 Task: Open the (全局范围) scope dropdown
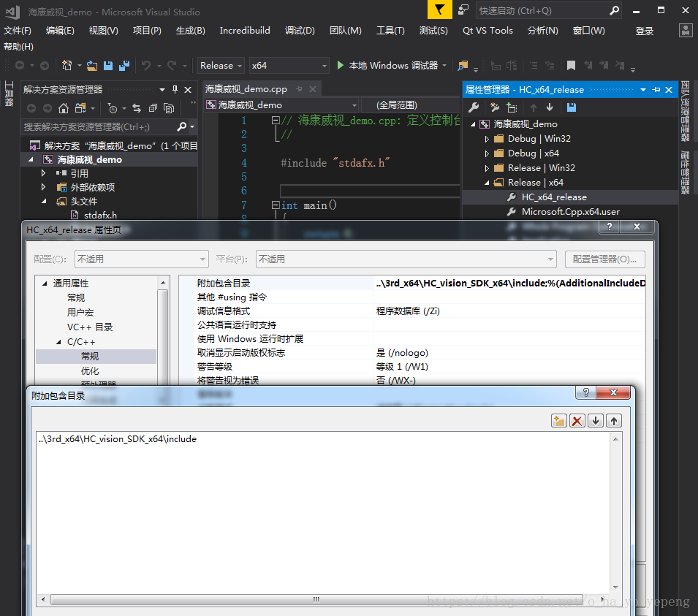click(x=409, y=105)
